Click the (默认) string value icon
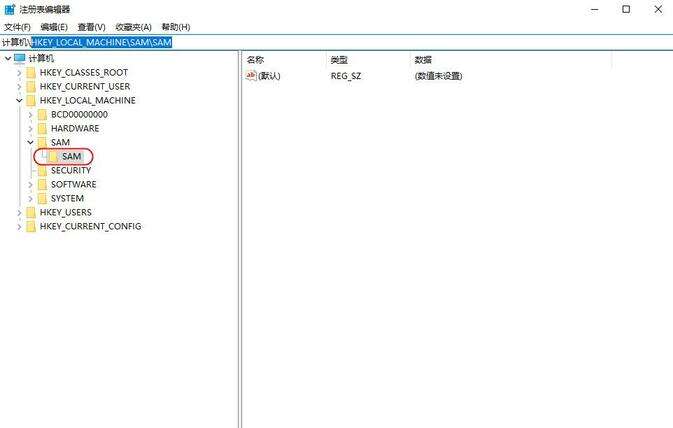Screen dimensions: 673x428 [251, 76]
